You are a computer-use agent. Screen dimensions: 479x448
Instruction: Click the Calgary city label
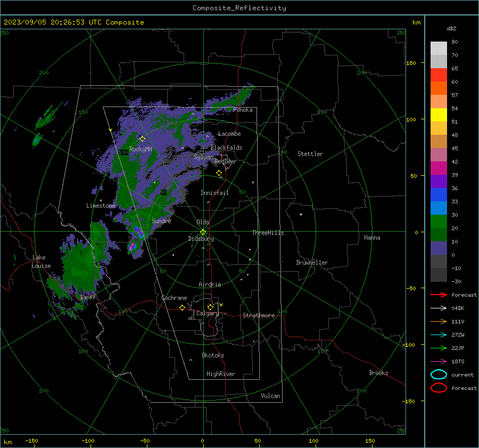[208, 313]
